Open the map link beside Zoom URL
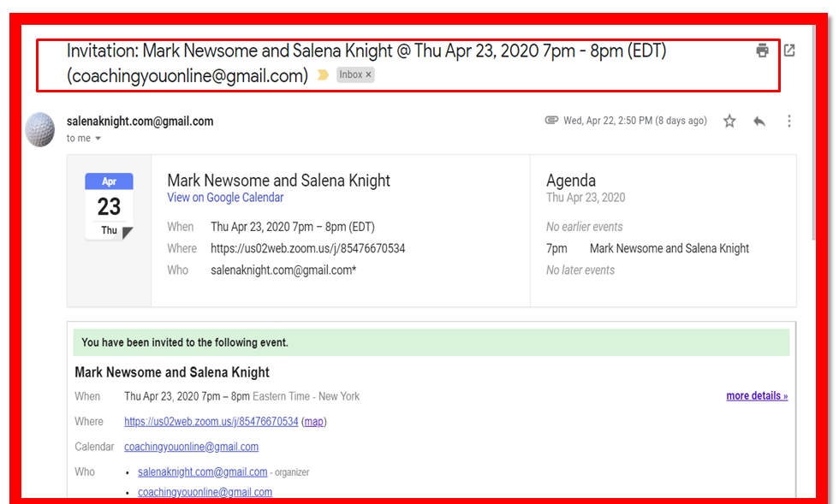This screenshot has width=839, height=504. 314,422
